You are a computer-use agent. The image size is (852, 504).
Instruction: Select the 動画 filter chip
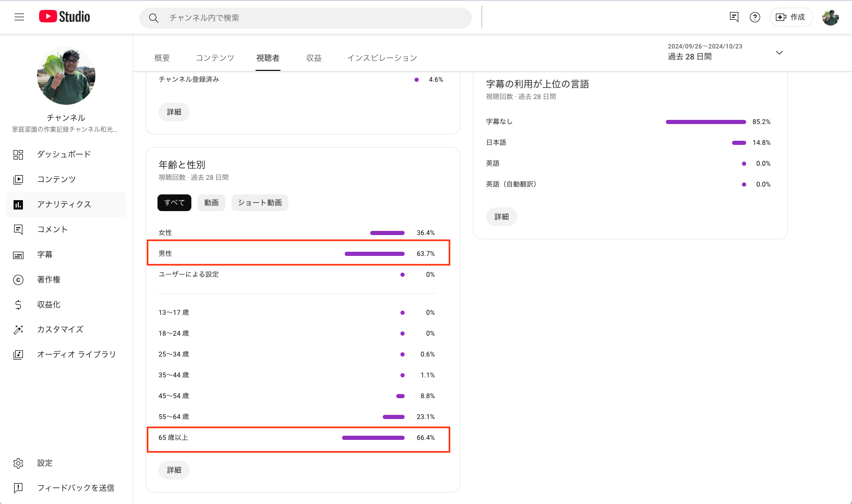tap(211, 203)
